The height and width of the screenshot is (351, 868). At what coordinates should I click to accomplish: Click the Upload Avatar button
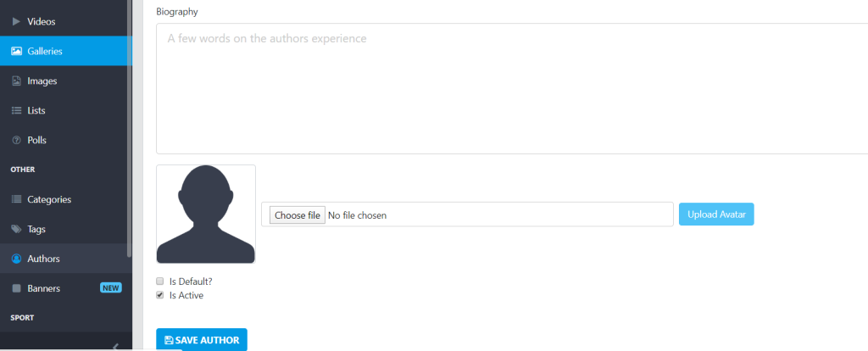716,214
